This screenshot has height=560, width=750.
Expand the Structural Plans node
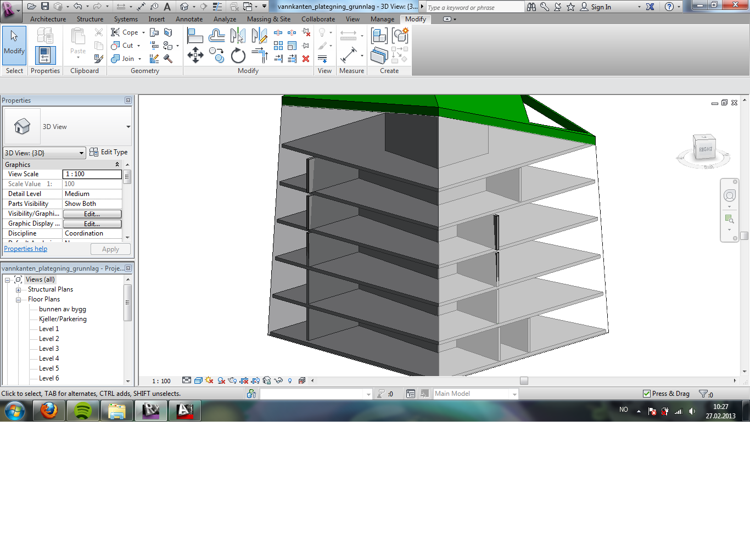pos(18,290)
